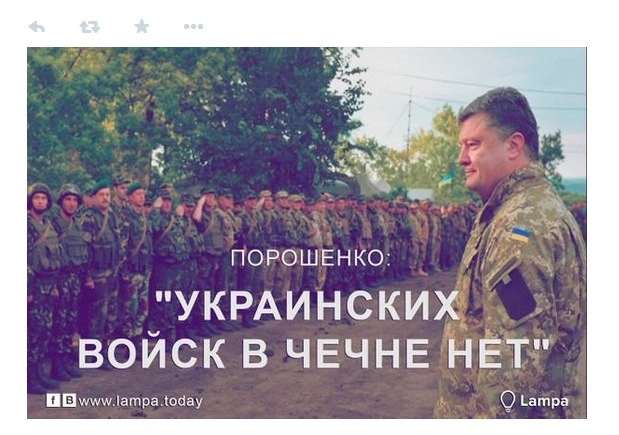Open the www.lampa.today link
Image resolution: width=619 pixels, height=435 pixels.
tap(140, 401)
